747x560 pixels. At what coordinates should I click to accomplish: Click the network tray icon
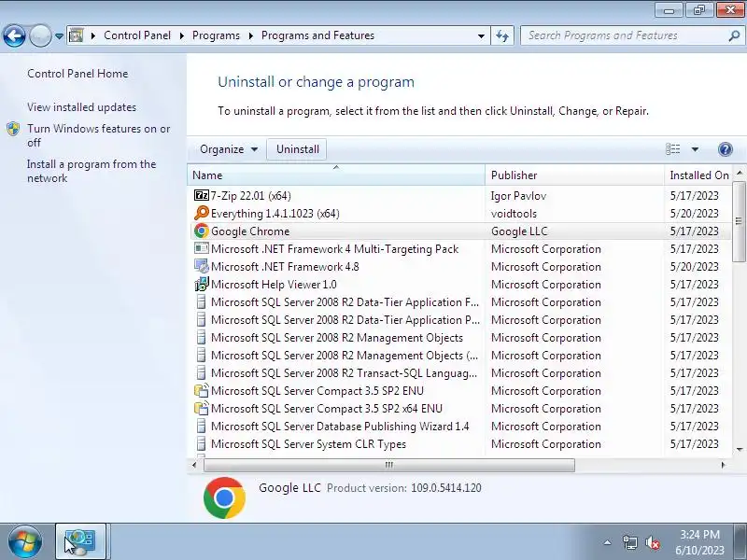[x=629, y=542]
